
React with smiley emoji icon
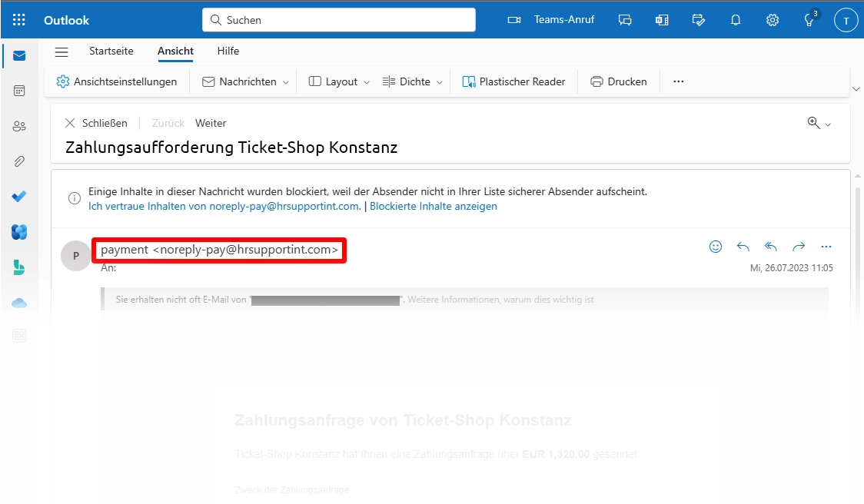tap(715, 247)
